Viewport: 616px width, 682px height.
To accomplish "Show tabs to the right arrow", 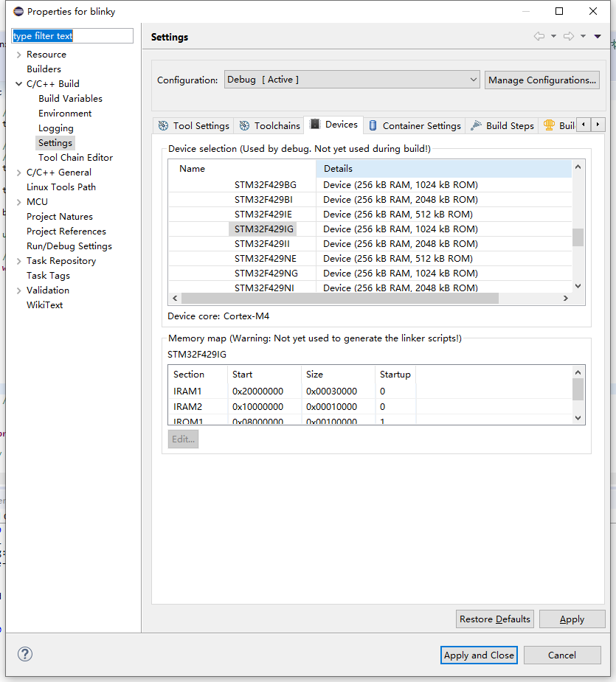I will [x=598, y=125].
